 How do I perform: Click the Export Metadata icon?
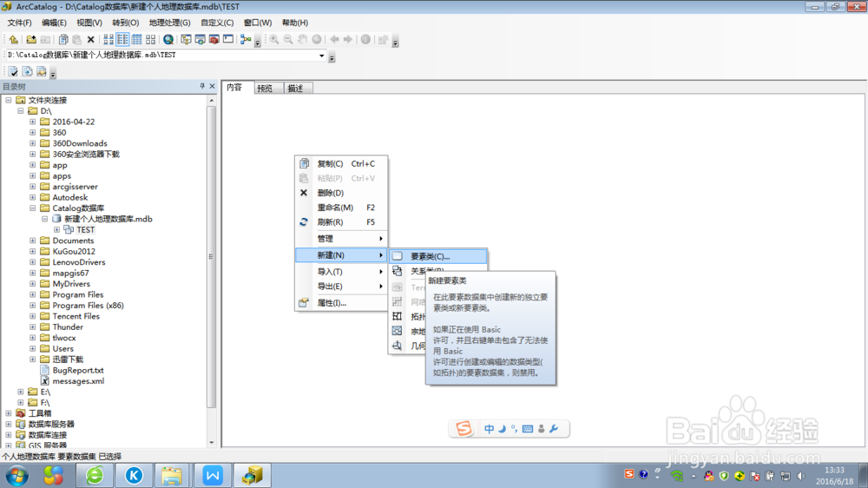tap(27, 72)
